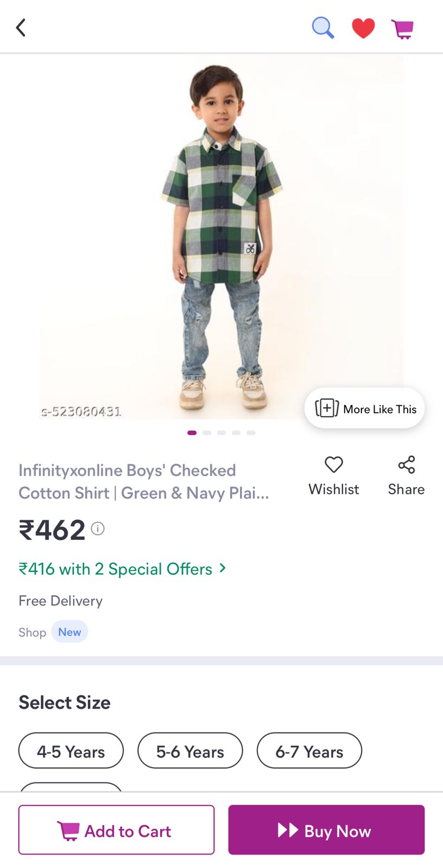Open the shopping cart icon in header
The image size is (443, 868).
click(402, 29)
